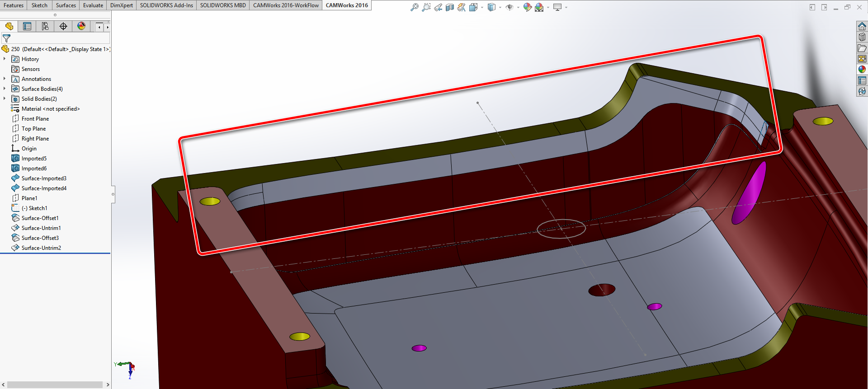
Task: Open the Evaluate tab
Action: pos(93,5)
